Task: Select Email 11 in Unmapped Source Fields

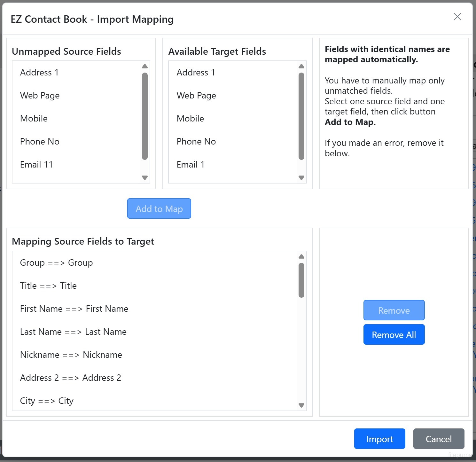Action: [x=36, y=165]
